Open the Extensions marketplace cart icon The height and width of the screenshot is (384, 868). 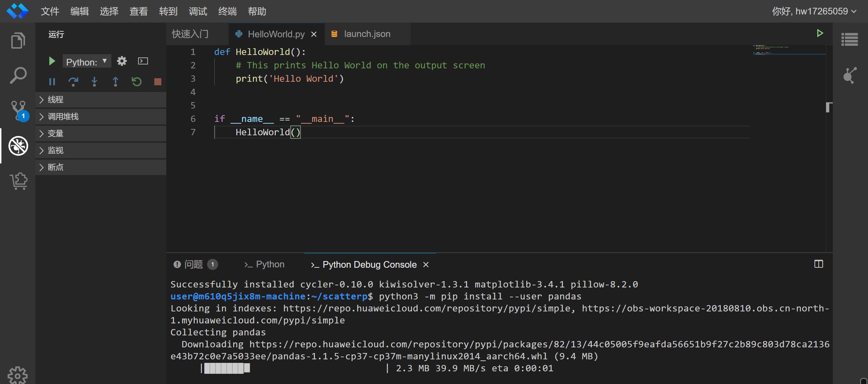(18, 181)
